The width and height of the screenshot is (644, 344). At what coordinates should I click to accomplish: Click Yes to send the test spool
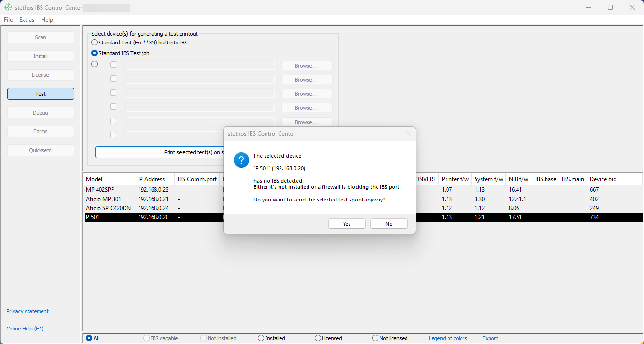tap(347, 224)
